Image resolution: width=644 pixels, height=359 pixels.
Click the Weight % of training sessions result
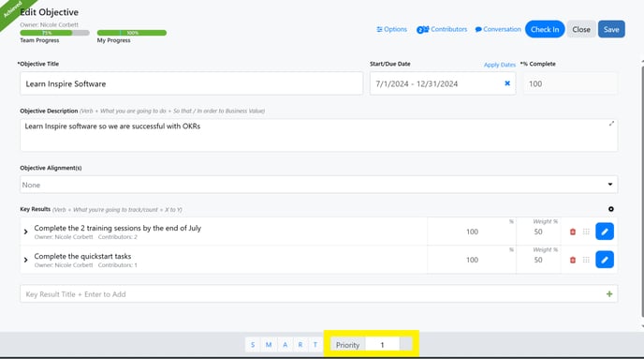538,232
